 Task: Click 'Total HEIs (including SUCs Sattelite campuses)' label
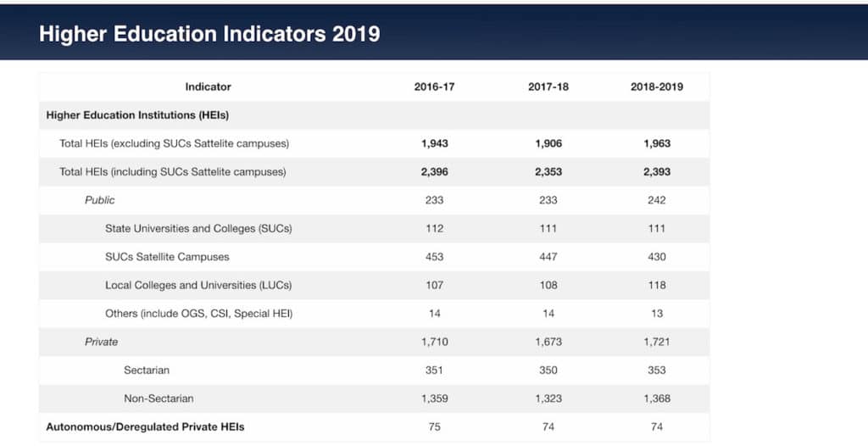pyautogui.click(x=172, y=171)
